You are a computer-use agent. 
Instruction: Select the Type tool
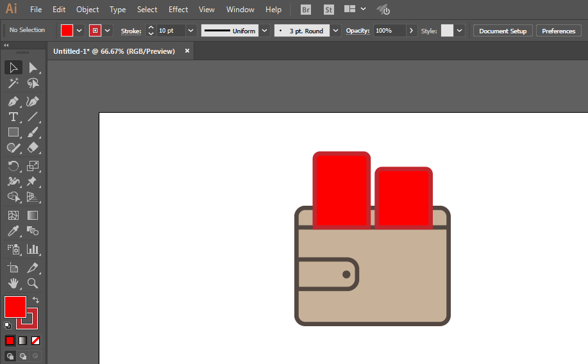tap(13, 117)
